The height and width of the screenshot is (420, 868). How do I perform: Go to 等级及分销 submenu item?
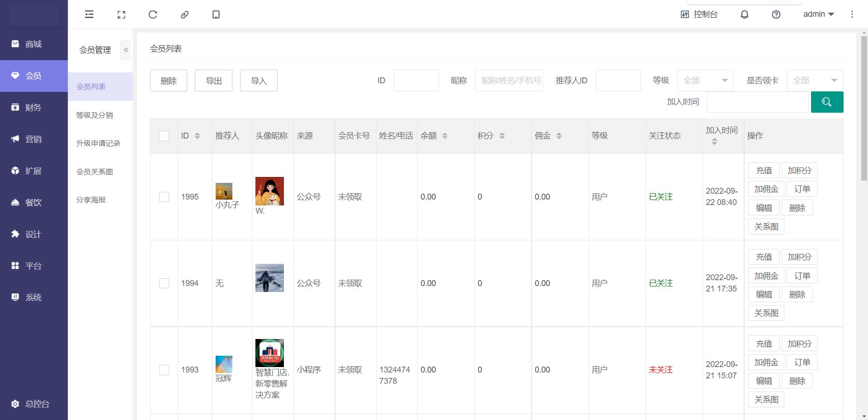(x=94, y=115)
